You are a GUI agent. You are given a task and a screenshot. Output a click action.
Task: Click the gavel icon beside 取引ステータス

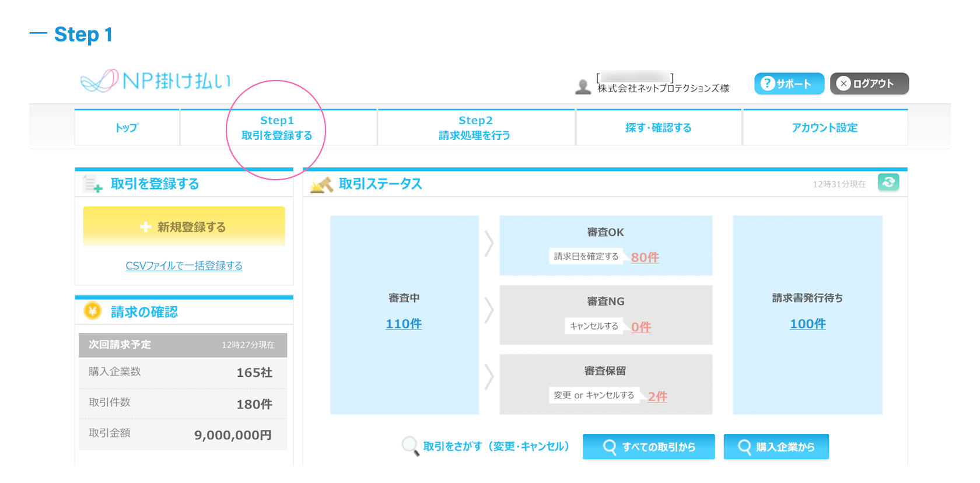(x=321, y=184)
